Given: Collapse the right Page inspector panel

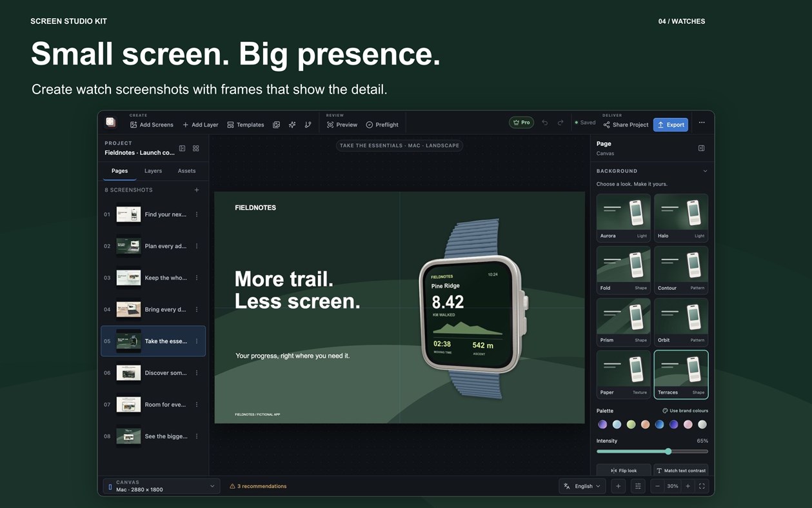Looking at the screenshot, I should click(x=701, y=148).
